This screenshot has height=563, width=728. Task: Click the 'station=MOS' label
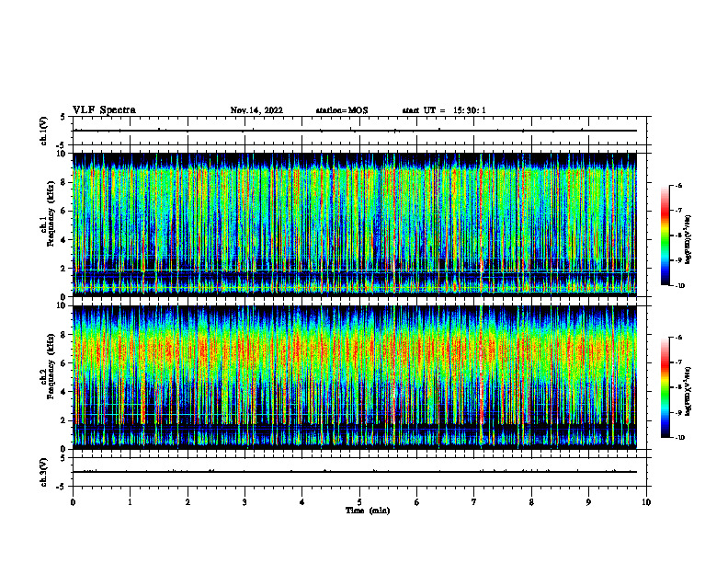(x=342, y=110)
